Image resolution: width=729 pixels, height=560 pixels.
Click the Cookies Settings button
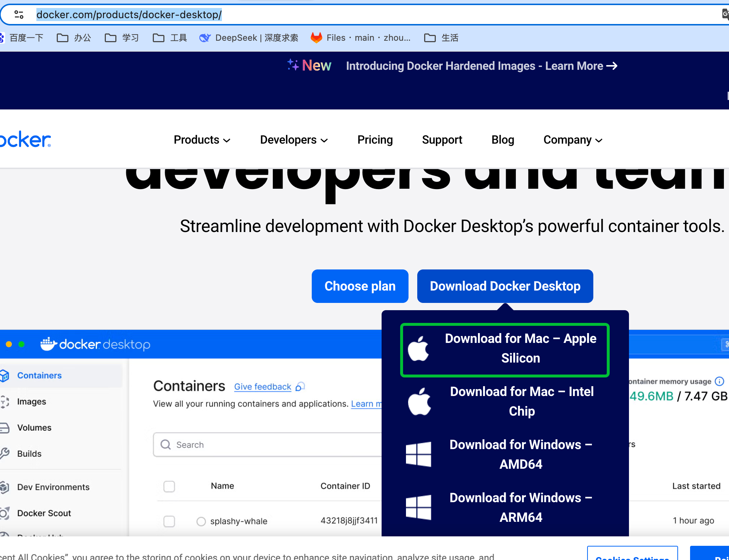(632, 553)
